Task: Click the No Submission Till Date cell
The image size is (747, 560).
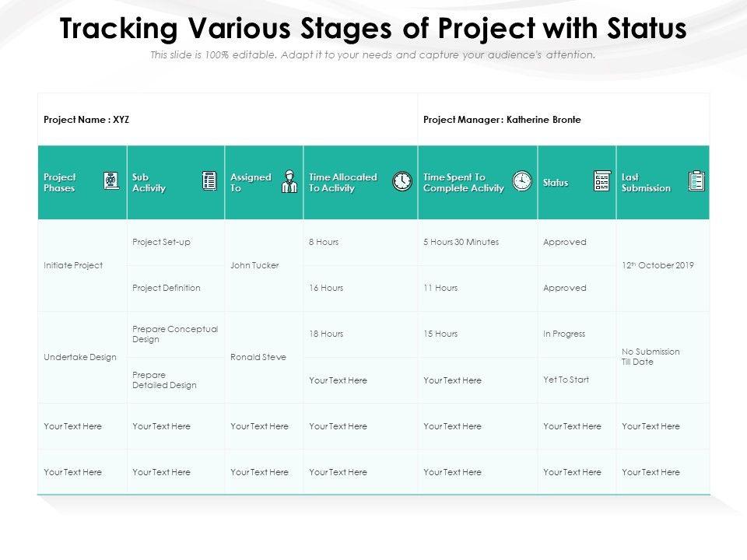Action: (x=651, y=357)
